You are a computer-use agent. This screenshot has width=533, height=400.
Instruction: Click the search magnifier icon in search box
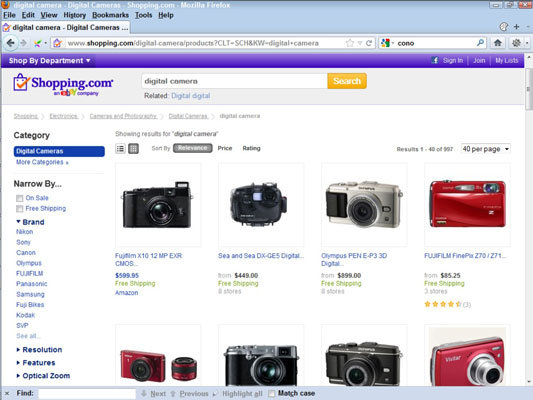point(480,43)
